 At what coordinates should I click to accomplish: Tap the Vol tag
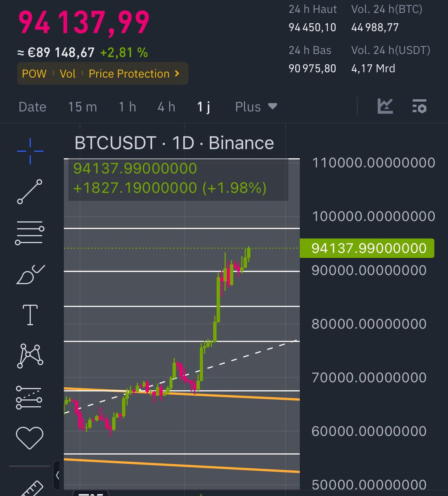tap(67, 74)
